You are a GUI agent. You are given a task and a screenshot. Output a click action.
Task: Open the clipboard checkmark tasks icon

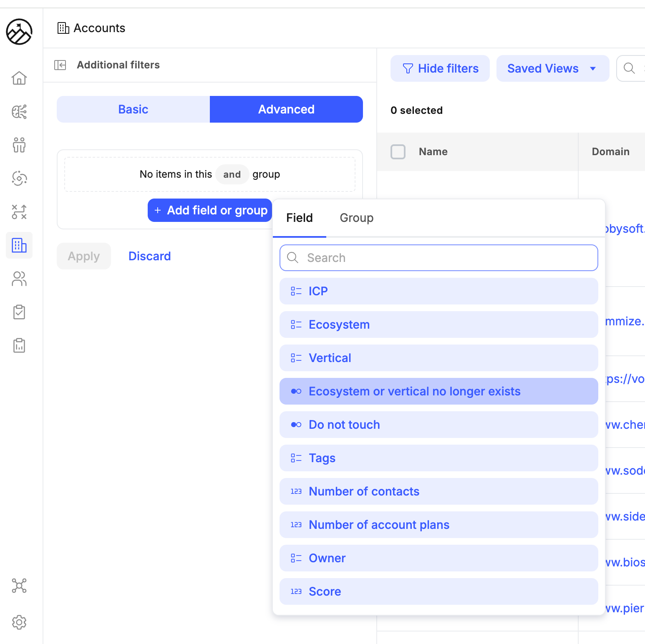[x=19, y=312]
